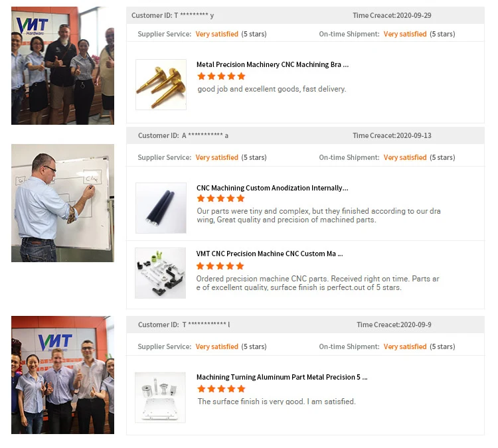
Task: Open the aluminum plate parts product thumbnail
Action: pyautogui.click(x=161, y=398)
